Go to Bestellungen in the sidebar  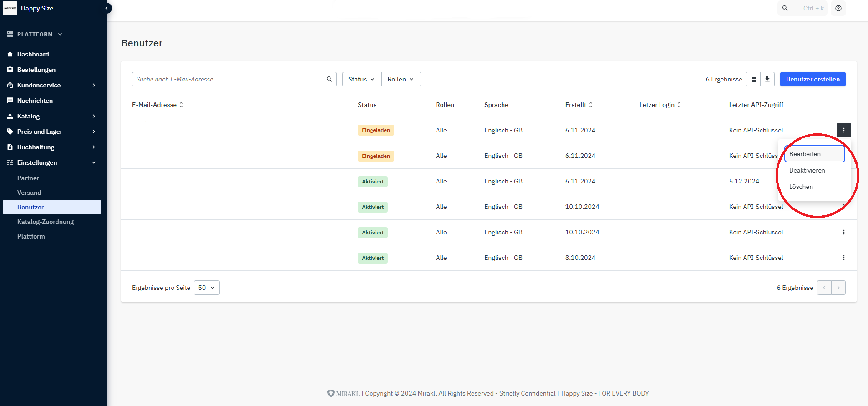36,70
